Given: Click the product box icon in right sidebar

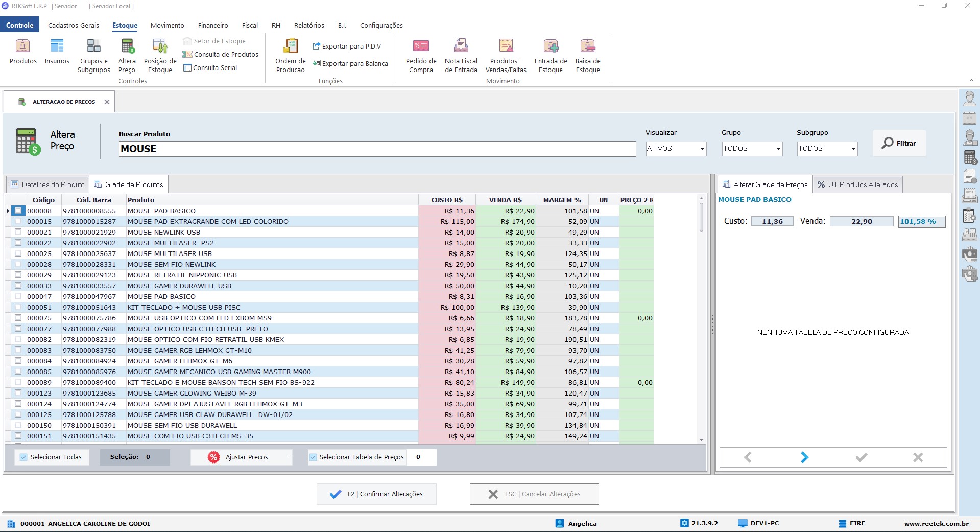Looking at the screenshot, I should click(x=969, y=119).
